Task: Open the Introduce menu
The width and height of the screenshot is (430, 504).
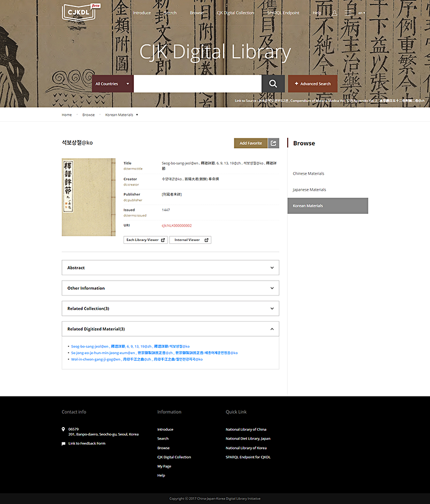Action: 142,13
